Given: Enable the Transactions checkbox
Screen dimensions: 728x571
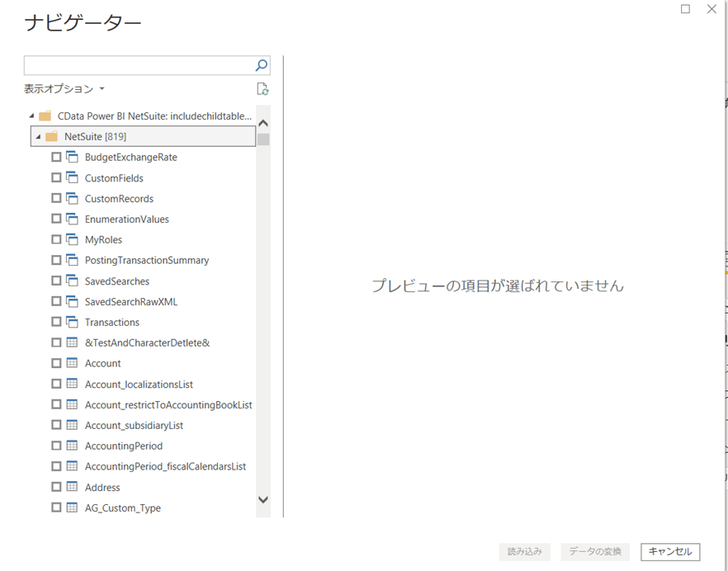Looking at the screenshot, I should tap(56, 322).
